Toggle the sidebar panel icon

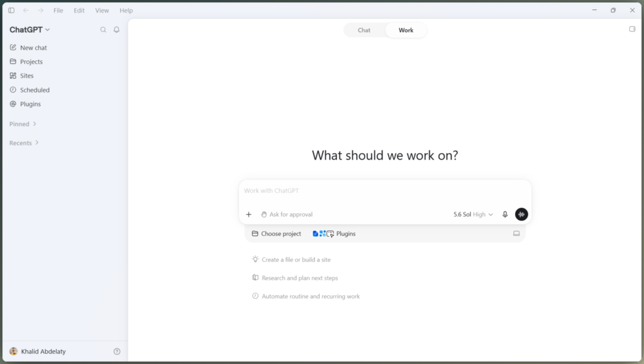click(11, 10)
